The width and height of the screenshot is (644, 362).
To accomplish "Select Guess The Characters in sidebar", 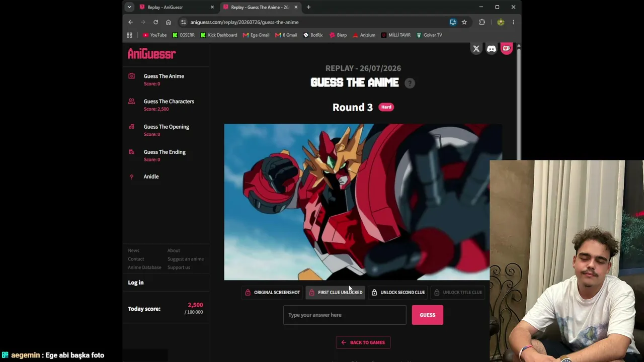I will [x=169, y=102].
